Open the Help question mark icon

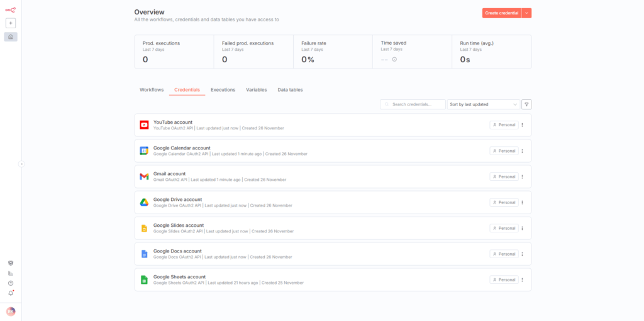(11, 283)
